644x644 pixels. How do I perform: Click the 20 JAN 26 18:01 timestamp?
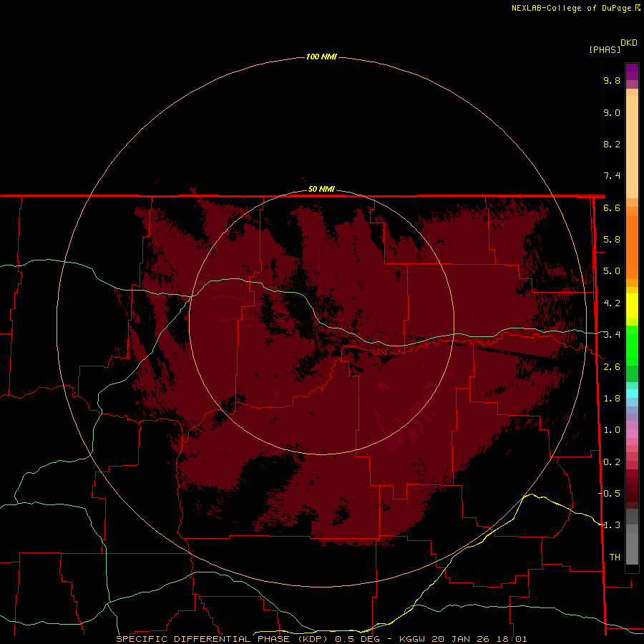[479, 639]
